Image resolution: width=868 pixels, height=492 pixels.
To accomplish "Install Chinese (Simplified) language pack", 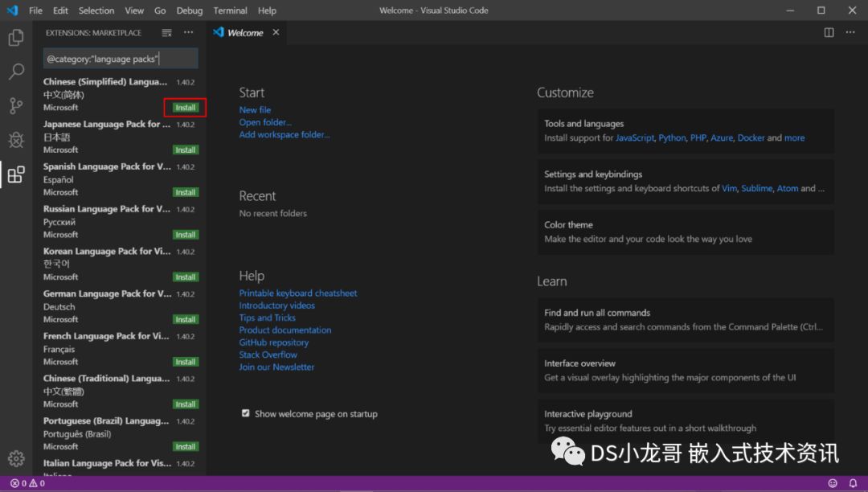I will tap(186, 108).
